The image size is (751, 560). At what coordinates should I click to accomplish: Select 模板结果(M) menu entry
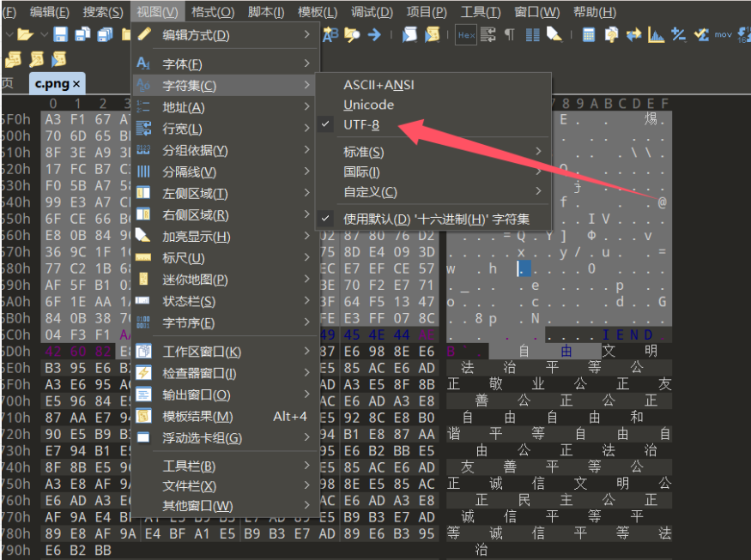click(x=224, y=416)
